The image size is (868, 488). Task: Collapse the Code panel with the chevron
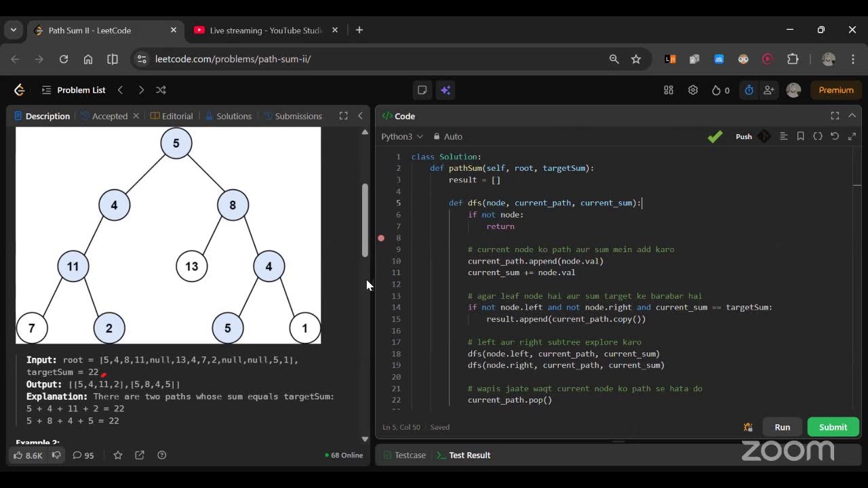(852, 116)
